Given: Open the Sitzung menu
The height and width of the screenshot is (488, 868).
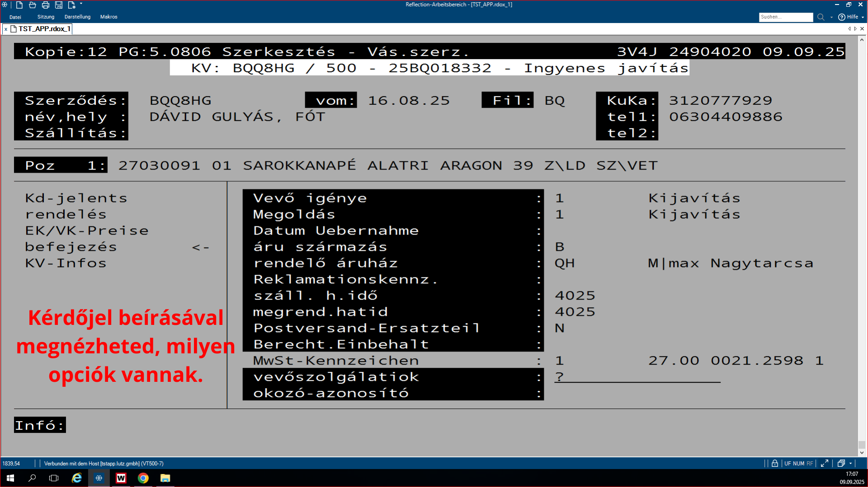Looking at the screenshot, I should click(x=46, y=17).
